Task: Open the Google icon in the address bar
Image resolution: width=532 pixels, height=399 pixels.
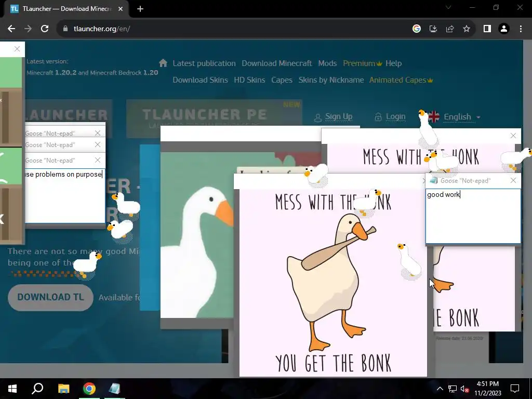Action: 417,29
